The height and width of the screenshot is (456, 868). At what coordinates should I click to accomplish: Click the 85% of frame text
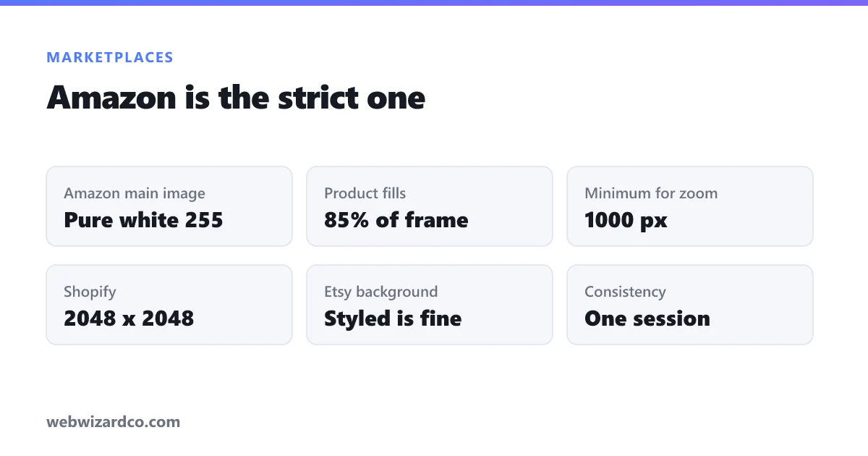coord(396,220)
